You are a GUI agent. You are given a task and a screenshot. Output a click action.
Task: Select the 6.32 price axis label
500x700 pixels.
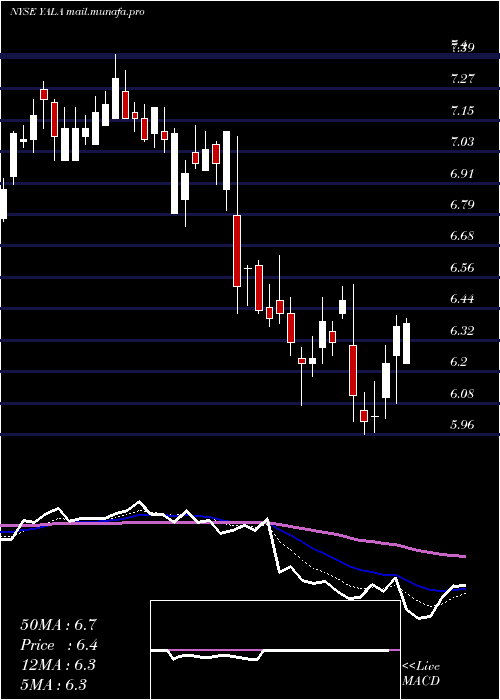[462, 331]
